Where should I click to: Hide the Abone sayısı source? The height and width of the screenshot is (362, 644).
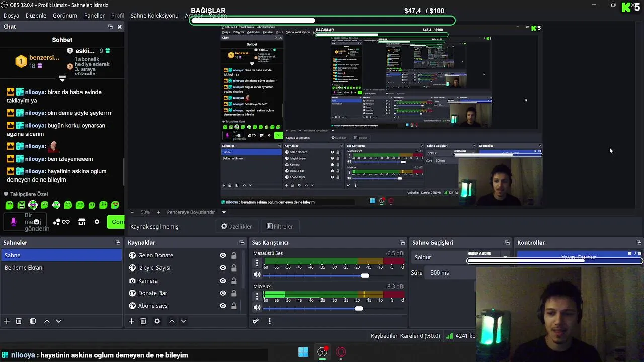223,306
